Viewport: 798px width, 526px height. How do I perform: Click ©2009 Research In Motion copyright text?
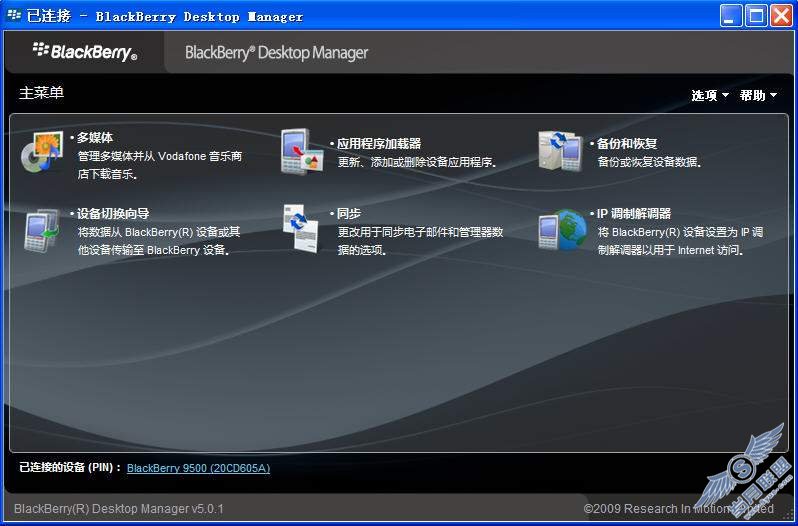[678, 509]
